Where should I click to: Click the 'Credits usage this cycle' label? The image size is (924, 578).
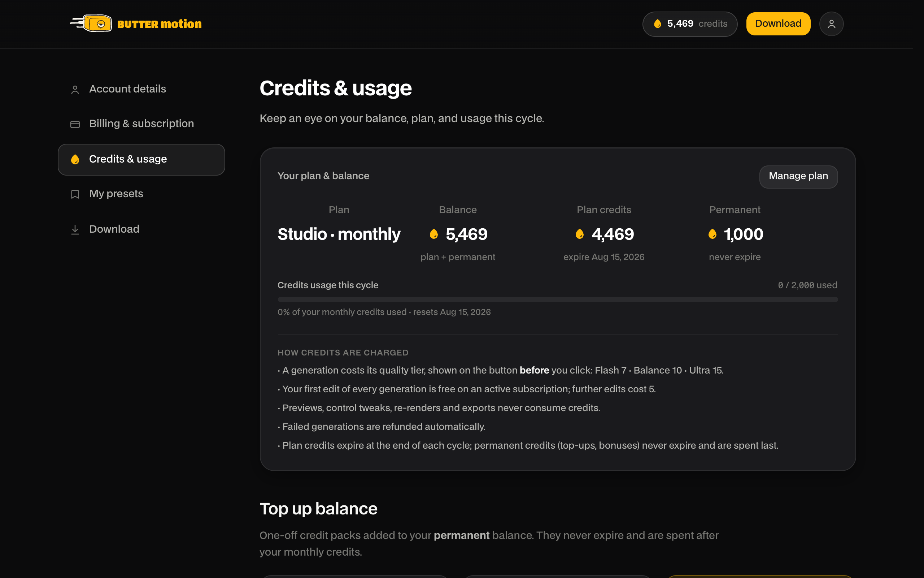coord(328,285)
